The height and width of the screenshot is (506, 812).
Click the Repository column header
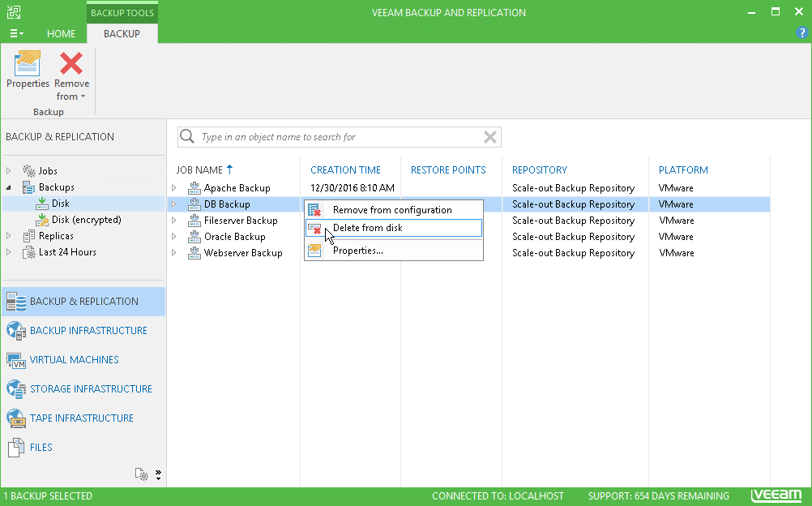point(539,170)
